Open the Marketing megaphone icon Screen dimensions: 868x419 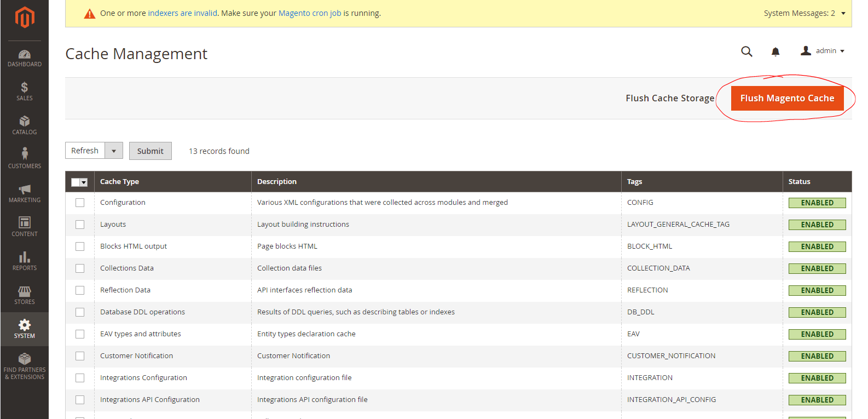click(25, 190)
